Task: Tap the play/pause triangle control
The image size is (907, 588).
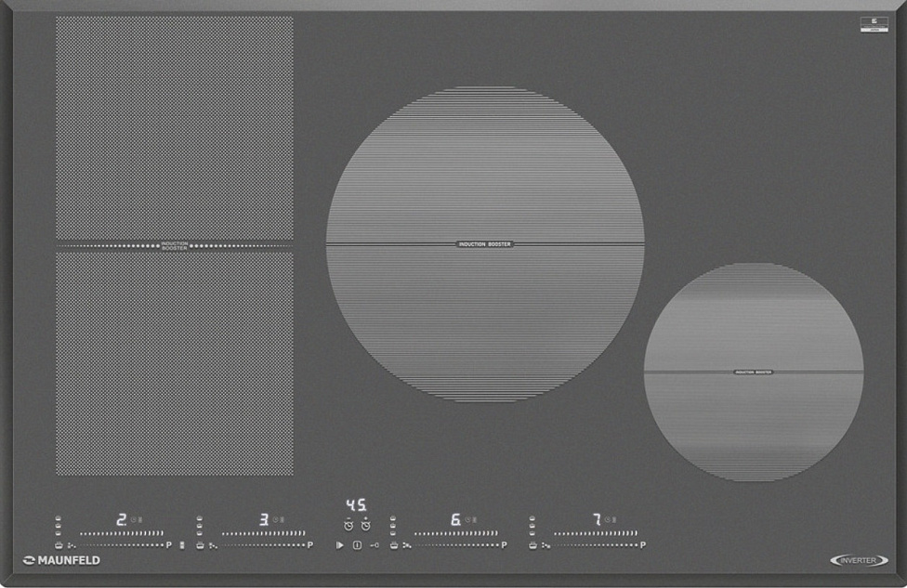Action: tap(340, 545)
